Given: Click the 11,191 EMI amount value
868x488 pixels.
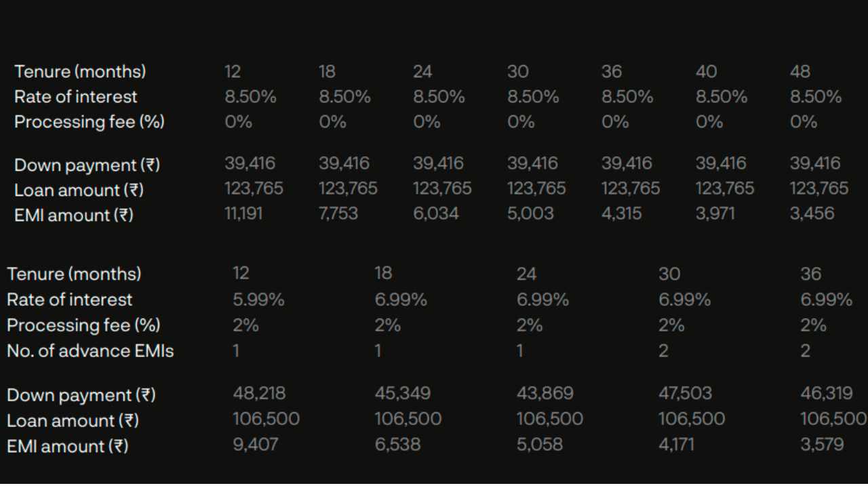Looking at the screenshot, I should point(243,214).
